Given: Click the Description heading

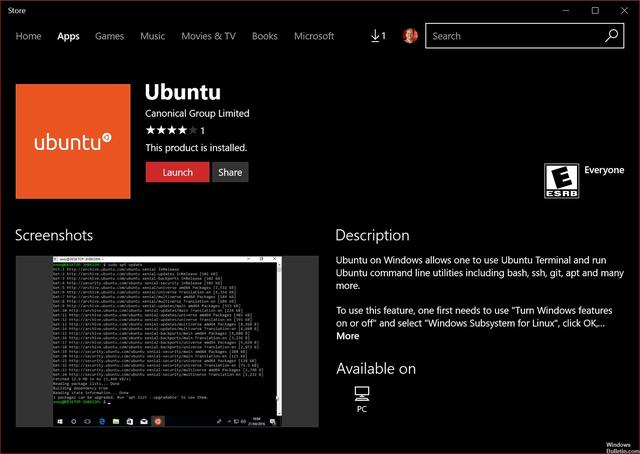Looking at the screenshot, I should click(x=372, y=236).
